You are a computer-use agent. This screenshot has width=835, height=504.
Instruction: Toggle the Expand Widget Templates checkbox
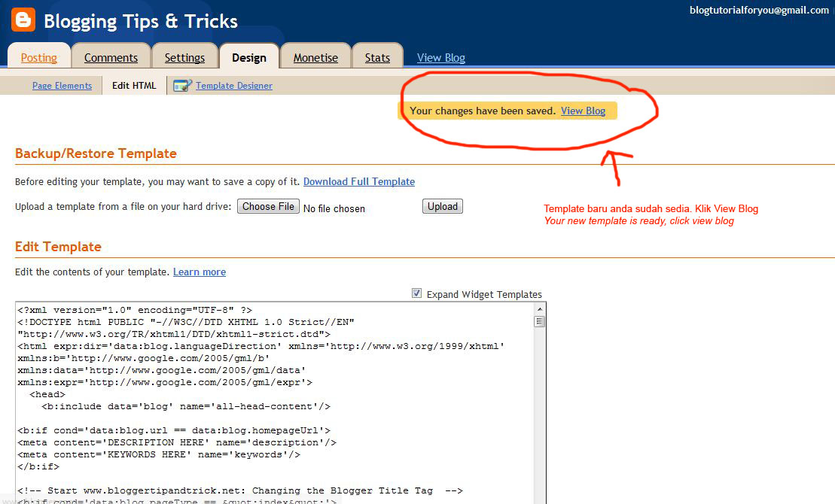[x=417, y=293]
